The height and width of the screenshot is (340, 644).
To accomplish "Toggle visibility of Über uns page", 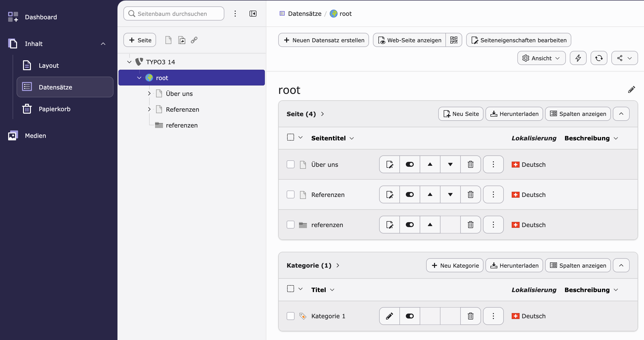I will (x=410, y=164).
